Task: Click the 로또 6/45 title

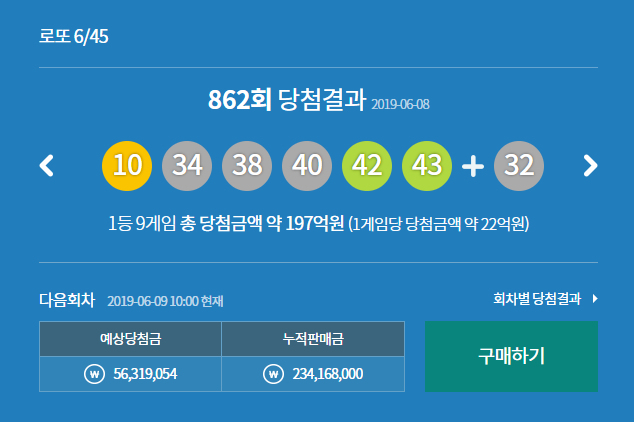Action: pos(73,37)
